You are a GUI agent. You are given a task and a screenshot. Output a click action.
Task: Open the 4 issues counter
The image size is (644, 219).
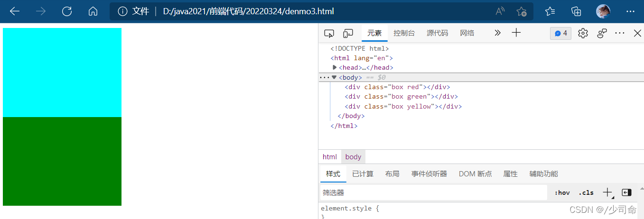coord(561,33)
